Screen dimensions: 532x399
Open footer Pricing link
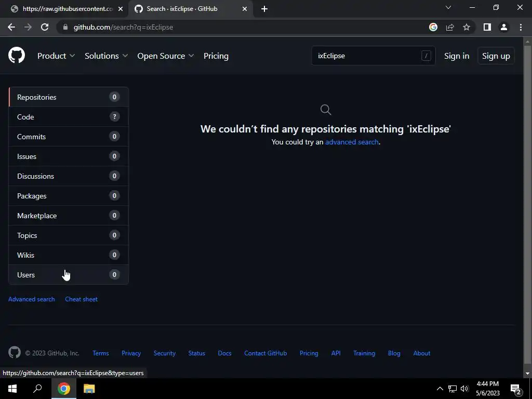click(x=309, y=353)
